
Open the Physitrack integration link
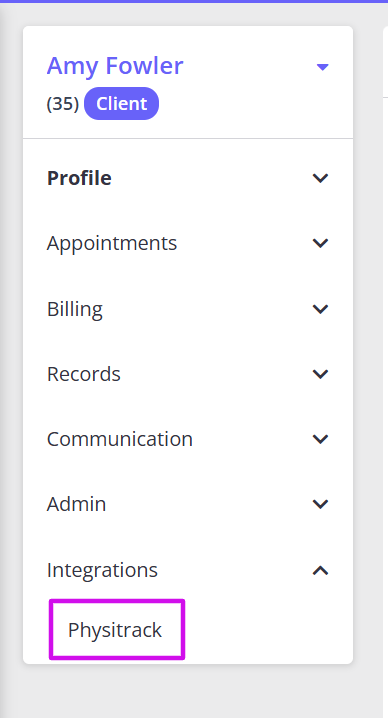(x=115, y=630)
